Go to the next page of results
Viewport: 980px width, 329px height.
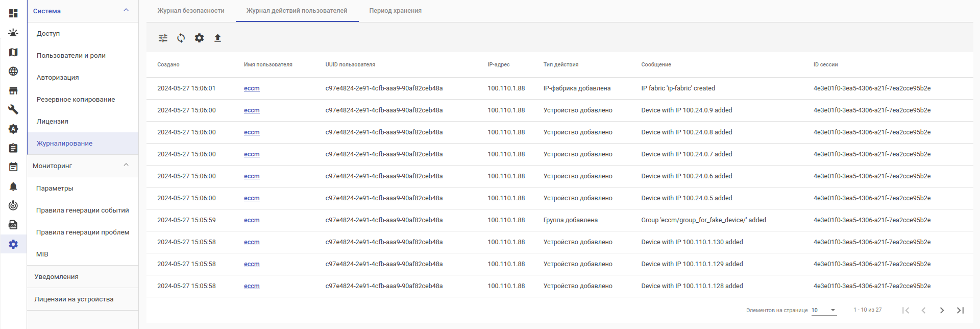tap(942, 310)
